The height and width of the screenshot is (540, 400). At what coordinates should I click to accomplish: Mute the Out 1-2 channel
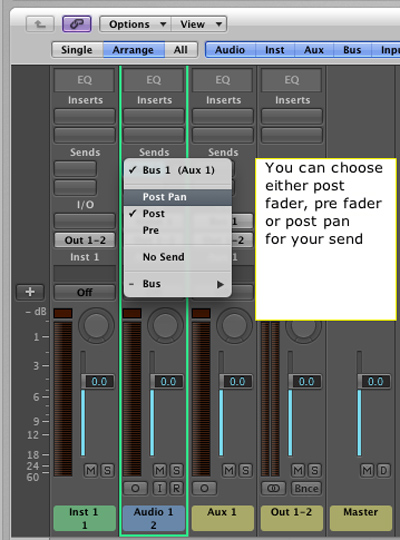point(298,470)
